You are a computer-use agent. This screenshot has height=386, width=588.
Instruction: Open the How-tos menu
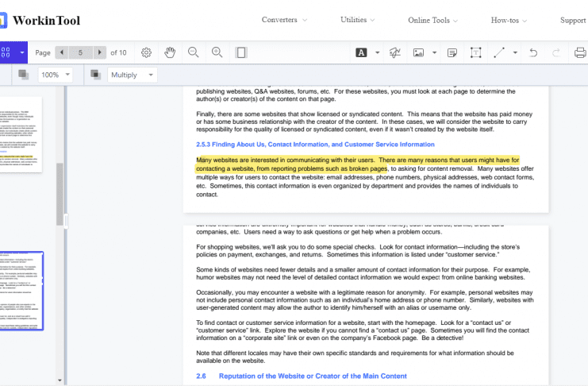pos(509,21)
